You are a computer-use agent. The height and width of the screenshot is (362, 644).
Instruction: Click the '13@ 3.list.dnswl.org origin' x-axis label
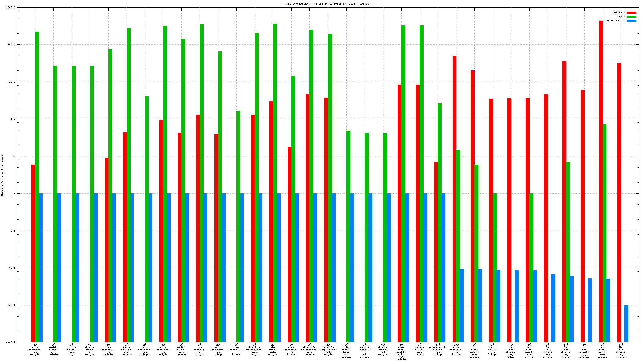click(x=621, y=351)
